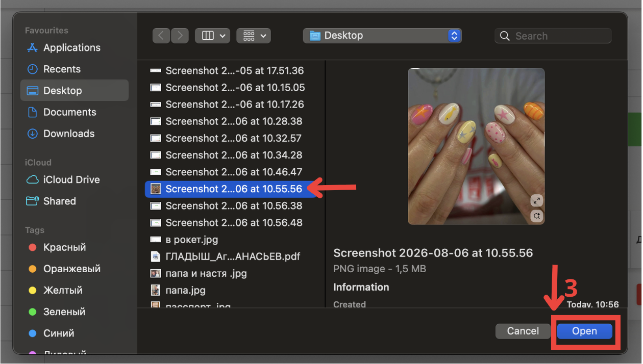Click the Open button
Image resolution: width=643 pixels, height=364 pixels.
click(584, 331)
